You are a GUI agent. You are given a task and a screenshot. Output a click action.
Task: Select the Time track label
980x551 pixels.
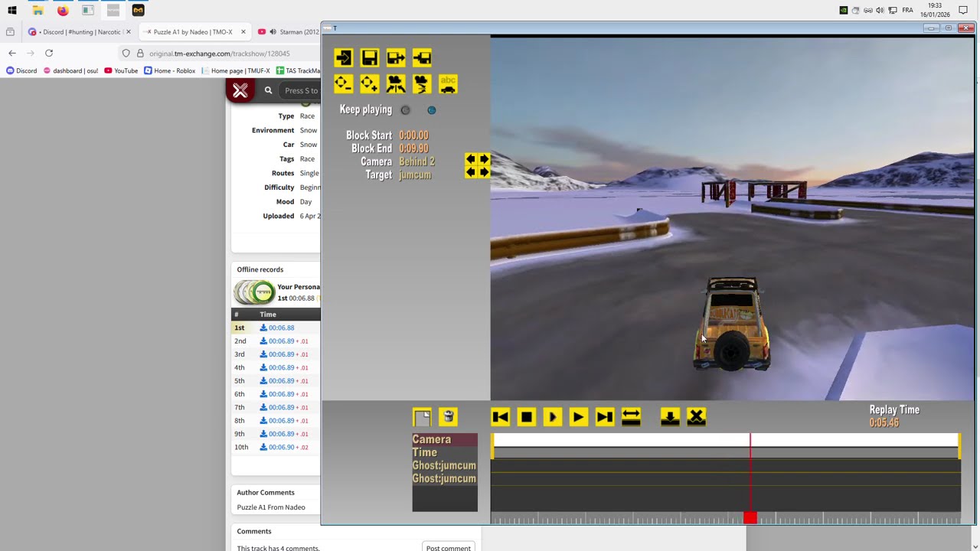click(445, 452)
